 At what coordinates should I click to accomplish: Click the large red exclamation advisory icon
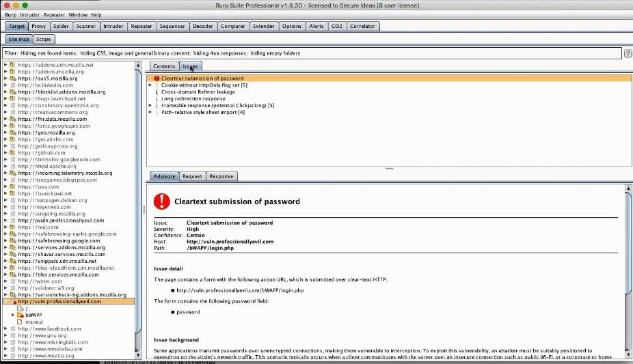pyautogui.click(x=162, y=201)
